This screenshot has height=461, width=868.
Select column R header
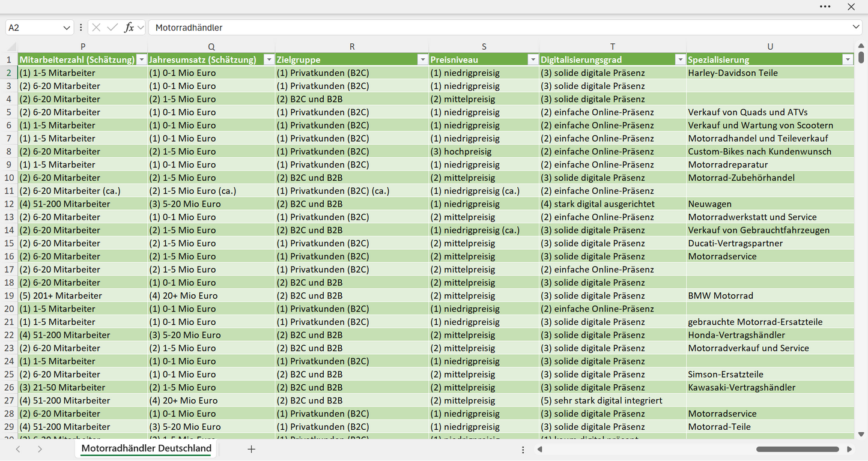pyautogui.click(x=352, y=47)
